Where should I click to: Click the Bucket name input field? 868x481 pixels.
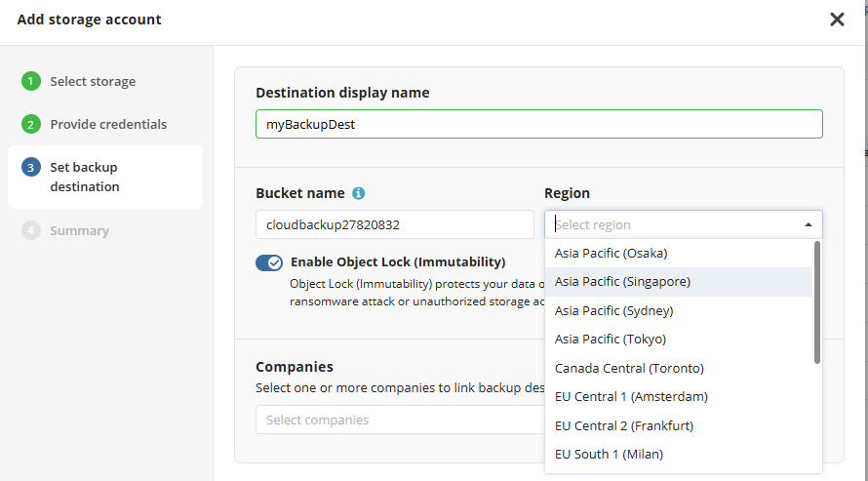point(394,224)
